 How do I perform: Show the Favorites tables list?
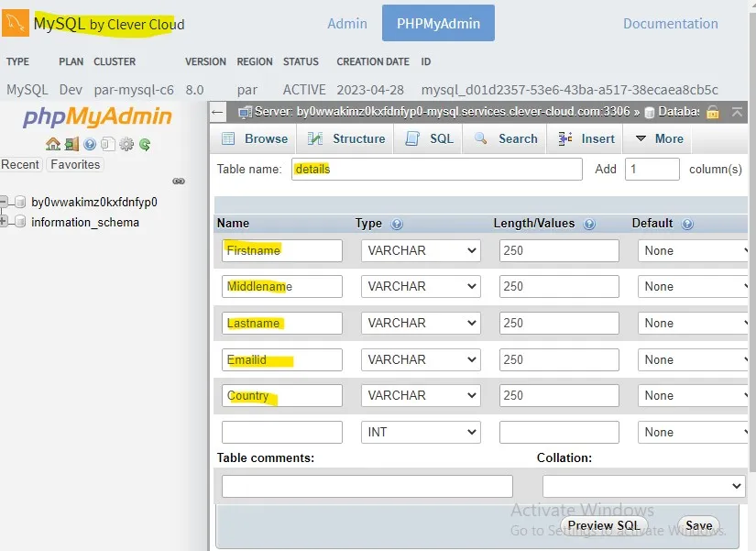coord(75,164)
